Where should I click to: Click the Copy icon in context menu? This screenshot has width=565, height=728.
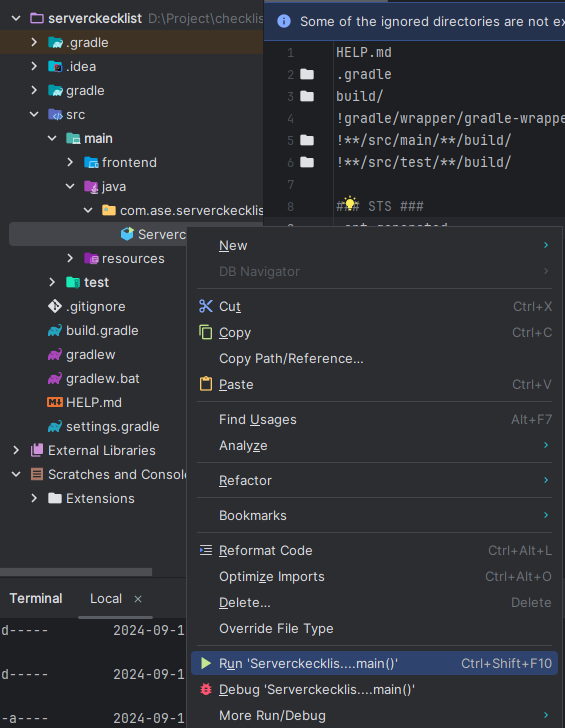206,332
